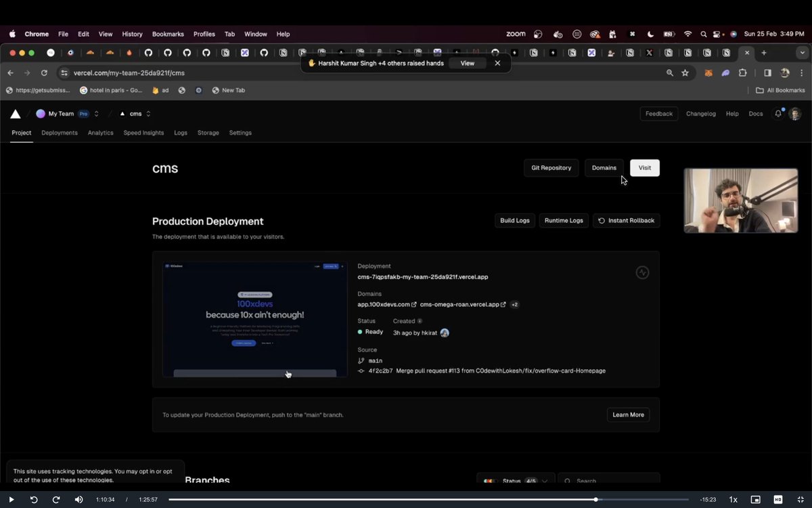Toggle HD quality in the video player
Image resolution: width=812 pixels, height=508 pixels.
pos(777,499)
